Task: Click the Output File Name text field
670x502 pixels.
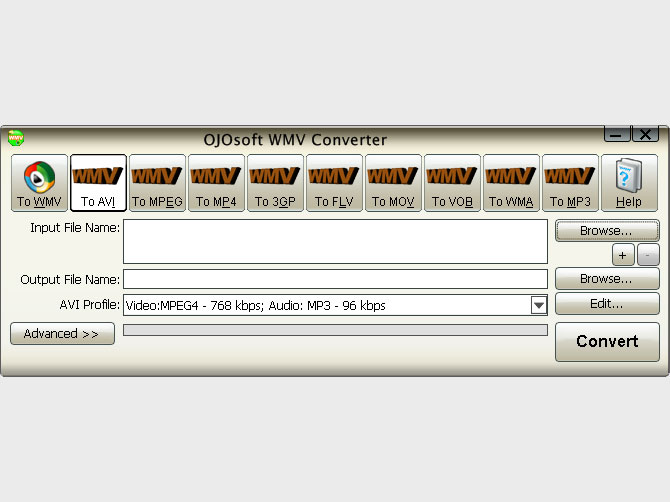Action: [x=335, y=279]
